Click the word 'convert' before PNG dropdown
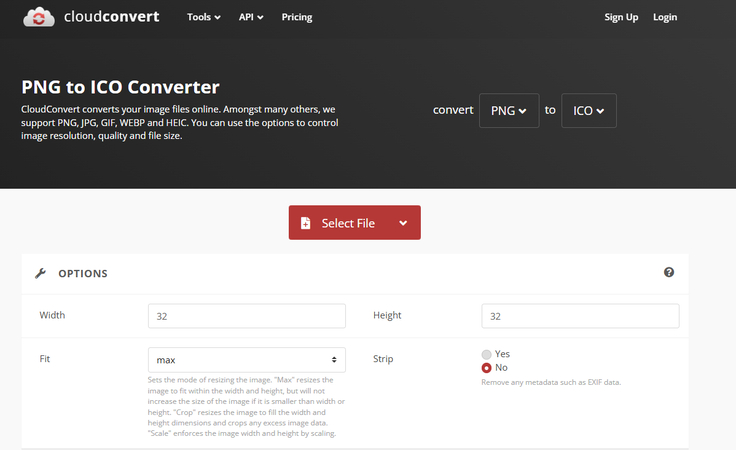Screen dimensions: 736x450 [x=453, y=110]
